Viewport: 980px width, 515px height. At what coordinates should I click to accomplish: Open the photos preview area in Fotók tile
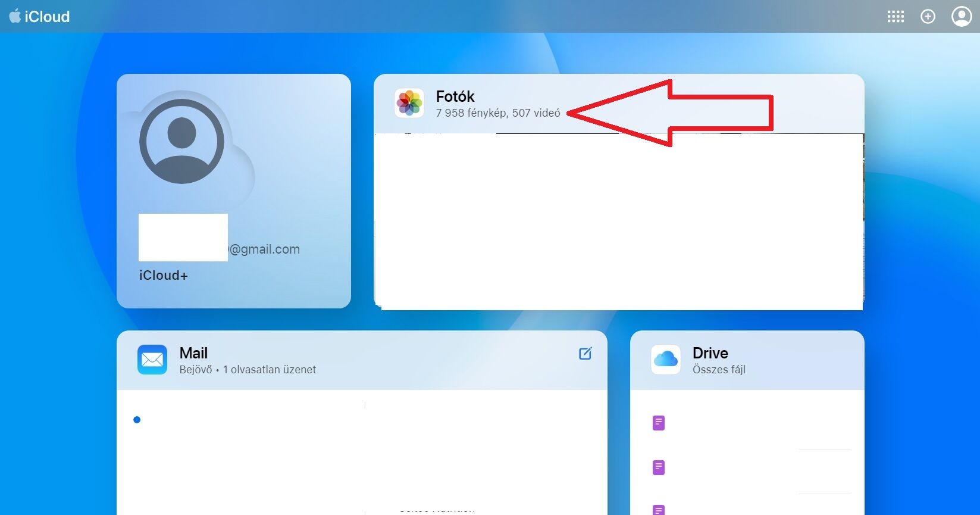coord(619,221)
